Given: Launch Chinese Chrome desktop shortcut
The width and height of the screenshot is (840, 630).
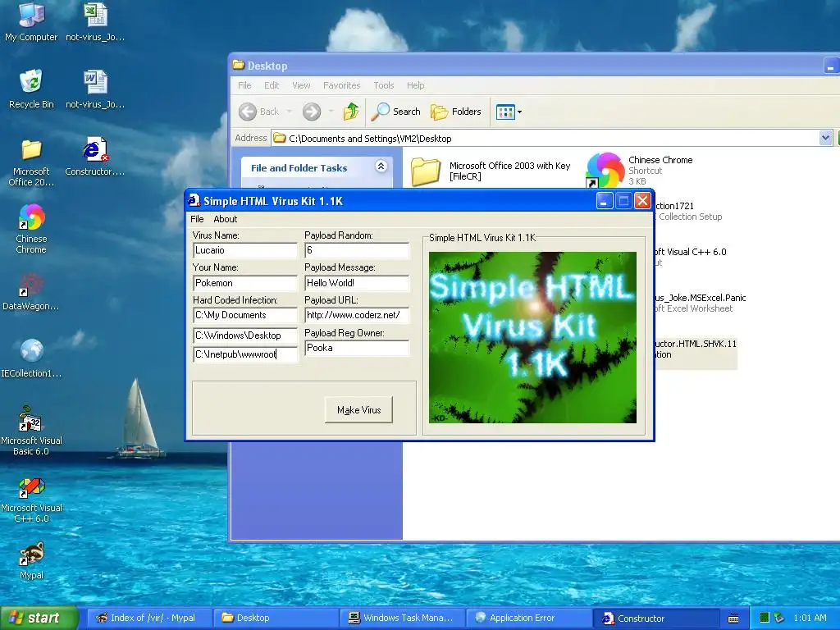Looking at the screenshot, I should coord(31,229).
